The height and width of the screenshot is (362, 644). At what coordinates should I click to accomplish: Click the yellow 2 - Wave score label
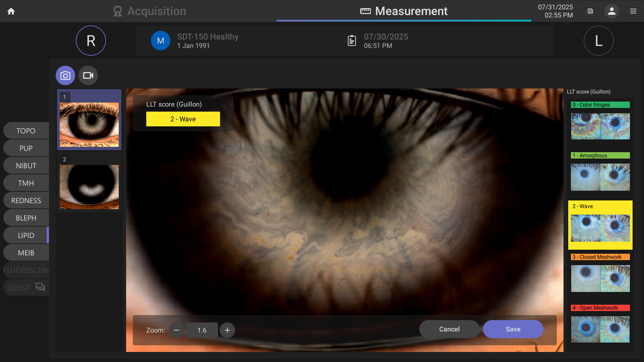(183, 119)
